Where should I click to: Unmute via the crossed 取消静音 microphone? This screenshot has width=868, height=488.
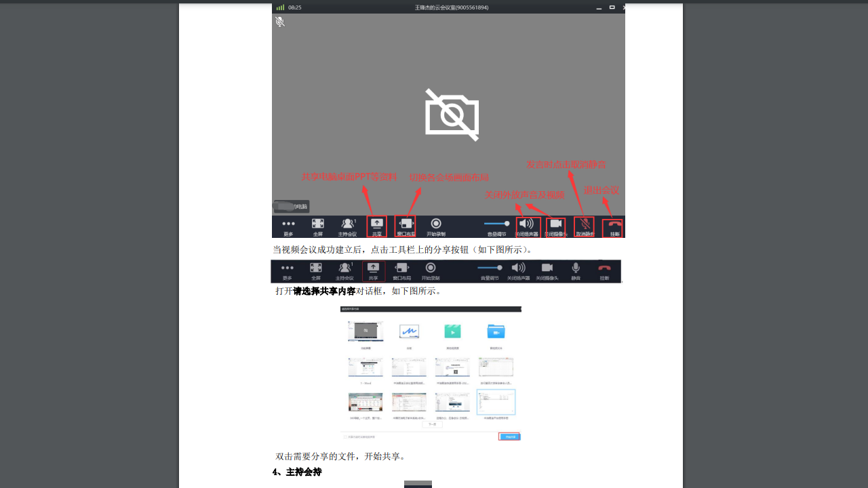585,224
